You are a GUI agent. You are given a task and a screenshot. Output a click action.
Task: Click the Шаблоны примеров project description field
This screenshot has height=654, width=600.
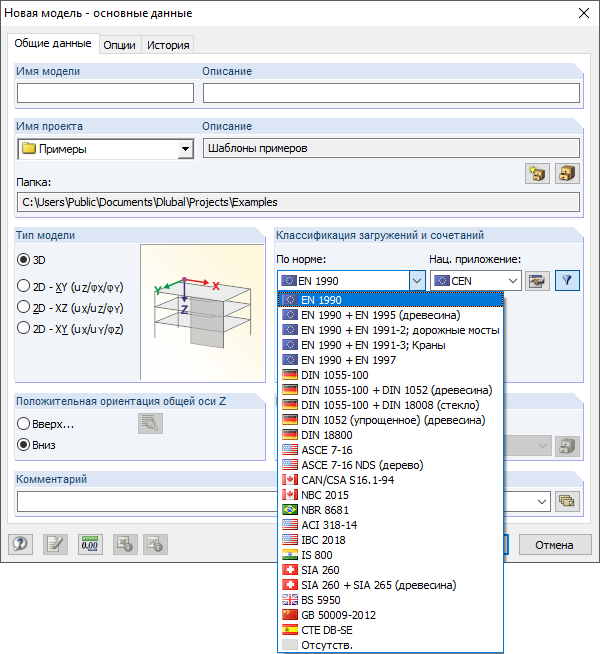[391, 148]
